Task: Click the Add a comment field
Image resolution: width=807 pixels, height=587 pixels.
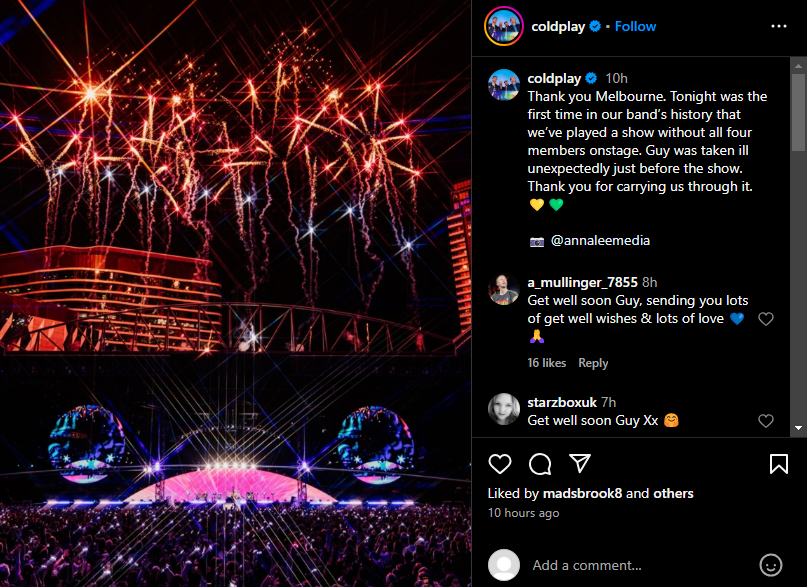Action: pos(640,564)
